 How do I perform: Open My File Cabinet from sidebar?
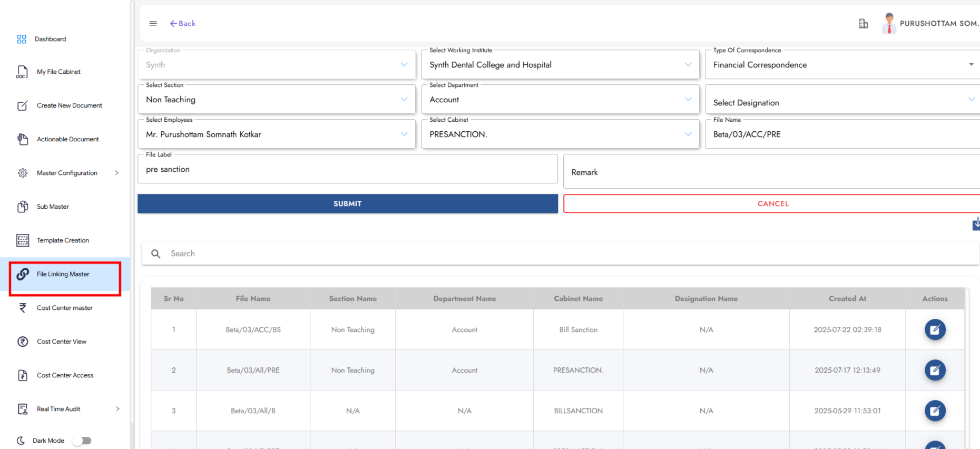[x=58, y=72]
